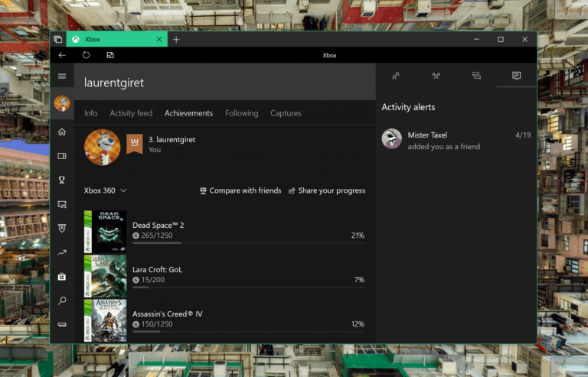
Task: Open Game DVR sidebar icon
Action: (x=62, y=204)
